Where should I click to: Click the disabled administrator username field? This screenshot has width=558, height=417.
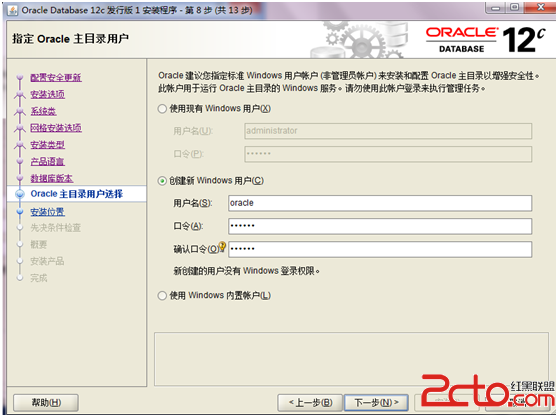[x=388, y=131]
